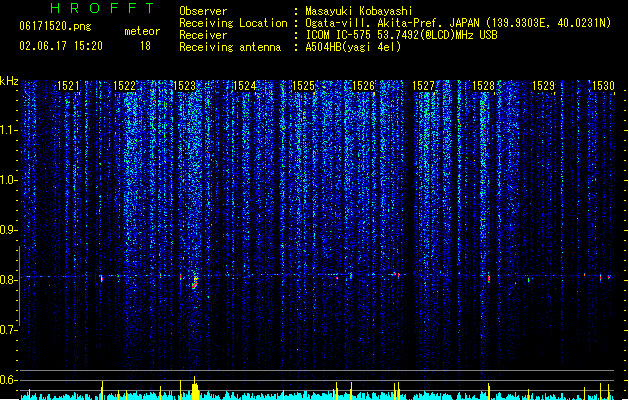The height and width of the screenshot is (400, 629).
Task: Click the Receiving Location field label
Action: tap(233, 23)
